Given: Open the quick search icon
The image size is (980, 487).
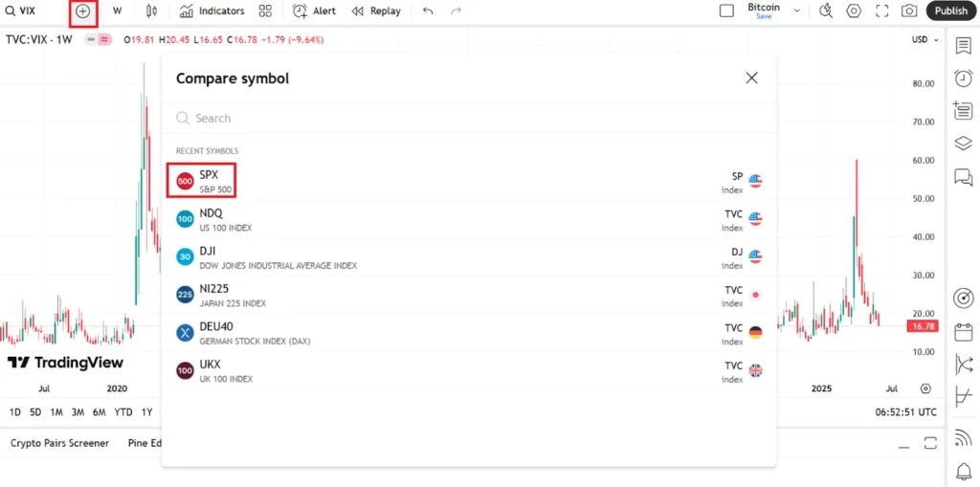Looking at the screenshot, I should [x=826, y=11].
